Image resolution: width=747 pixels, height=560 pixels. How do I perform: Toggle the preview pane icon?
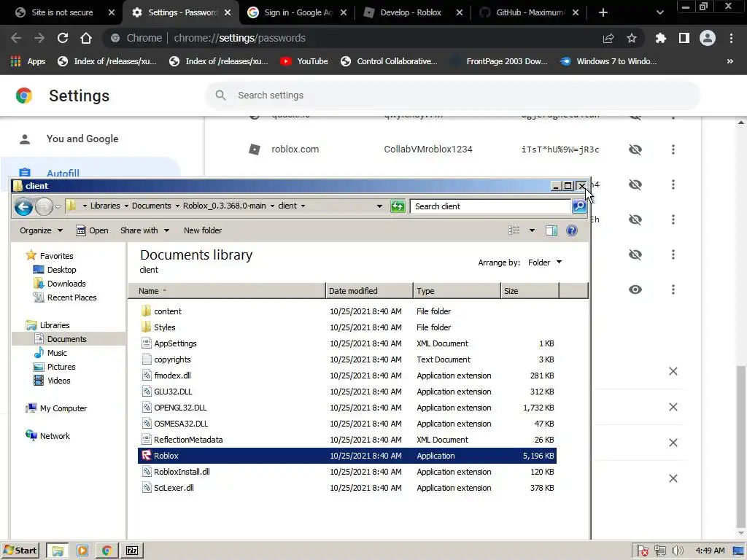click(551, 230)
